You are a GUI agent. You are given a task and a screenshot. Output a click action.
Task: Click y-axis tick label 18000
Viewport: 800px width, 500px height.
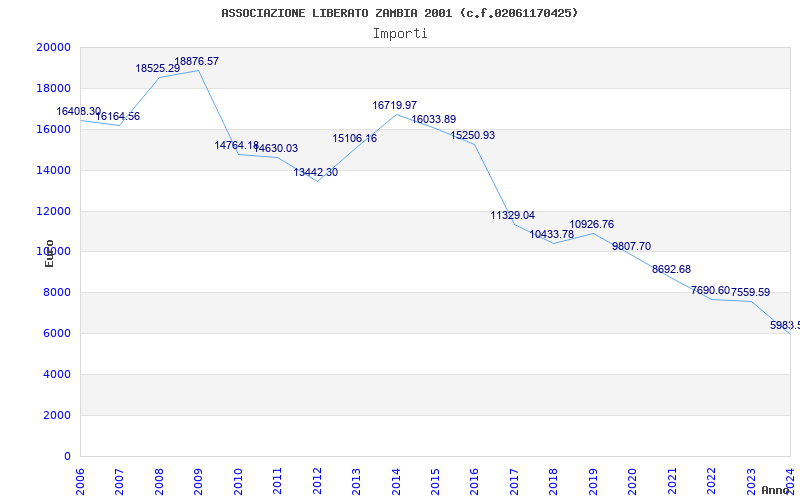[x=54, y=88]
